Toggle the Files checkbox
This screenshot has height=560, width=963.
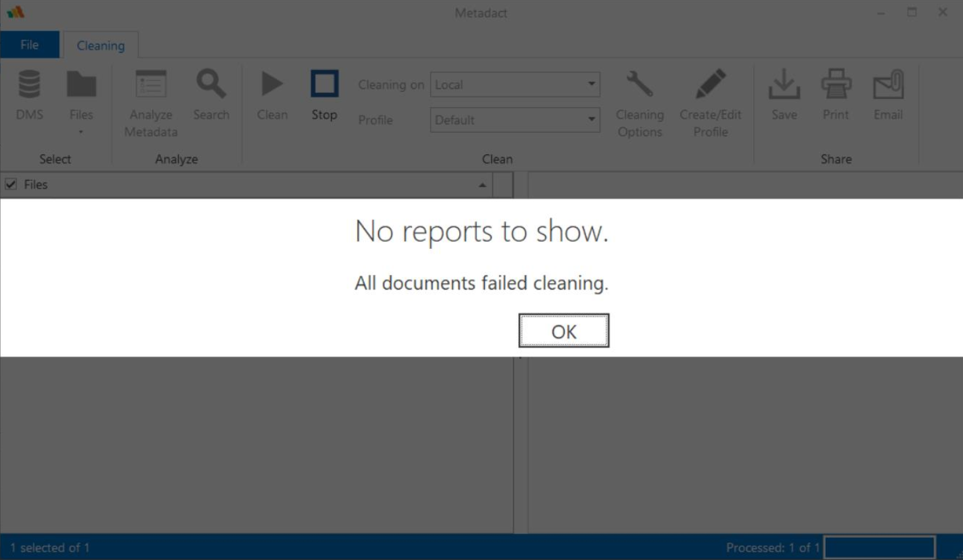point(11,184)
